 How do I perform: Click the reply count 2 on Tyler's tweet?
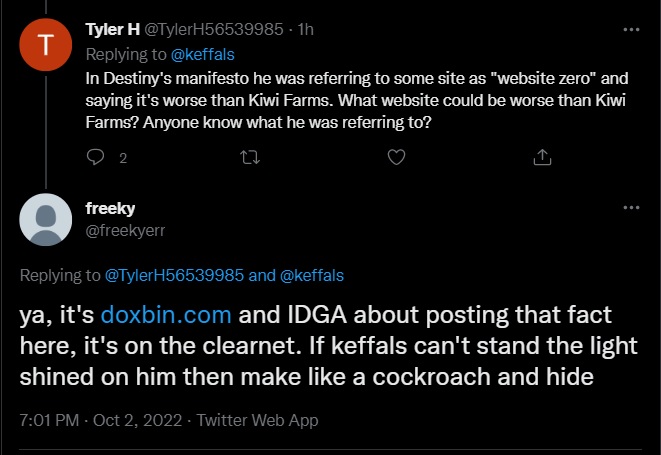pos(123,158)
